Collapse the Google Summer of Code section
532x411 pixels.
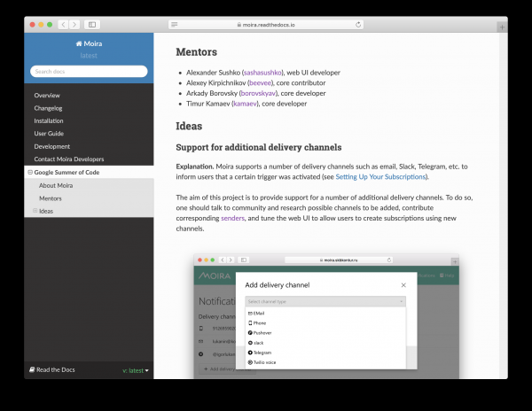click(30, 172)
